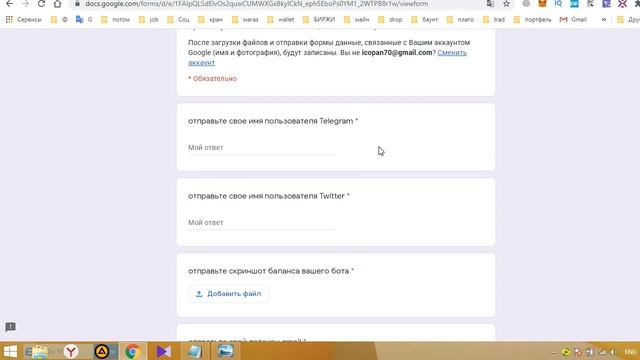
Task: Open the purple Visual Studio taskbar icon
Action: [163, 351]
